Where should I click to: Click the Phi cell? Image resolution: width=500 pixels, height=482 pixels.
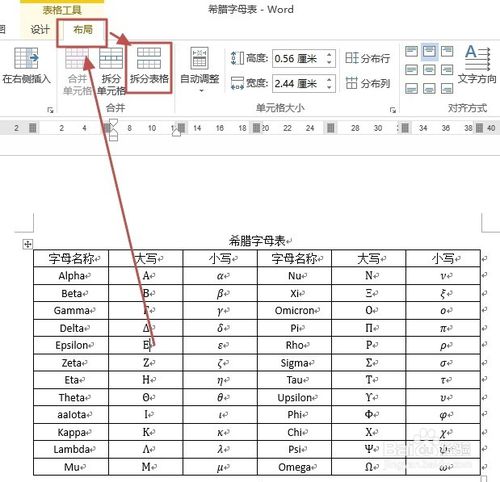click(x=295, y=415)
